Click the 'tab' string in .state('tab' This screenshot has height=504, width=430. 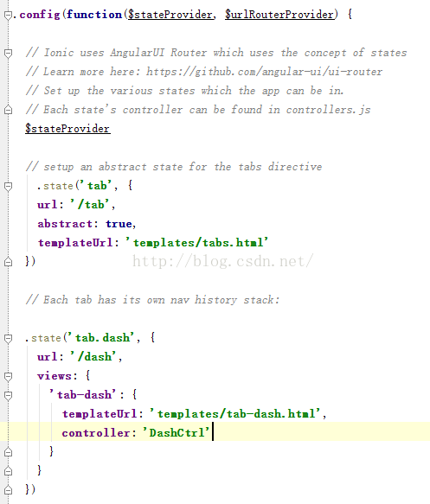pyautogui.click(x=95, y=186)
